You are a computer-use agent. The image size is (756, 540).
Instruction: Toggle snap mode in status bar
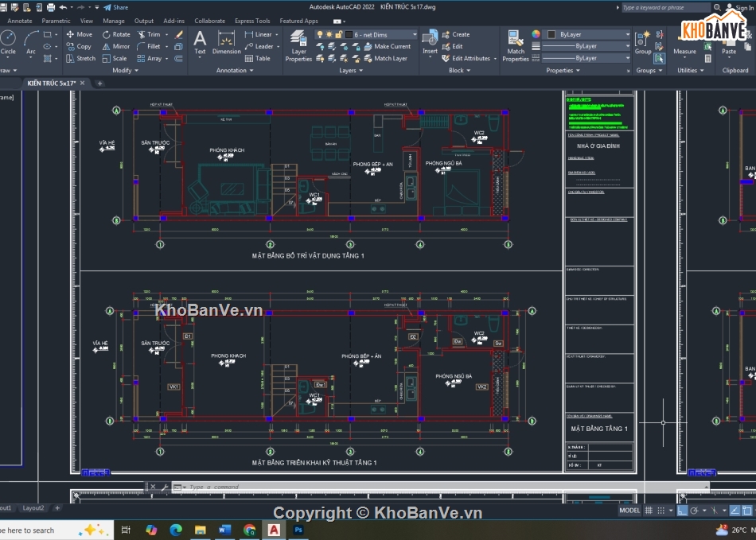(x=661, y=511)
